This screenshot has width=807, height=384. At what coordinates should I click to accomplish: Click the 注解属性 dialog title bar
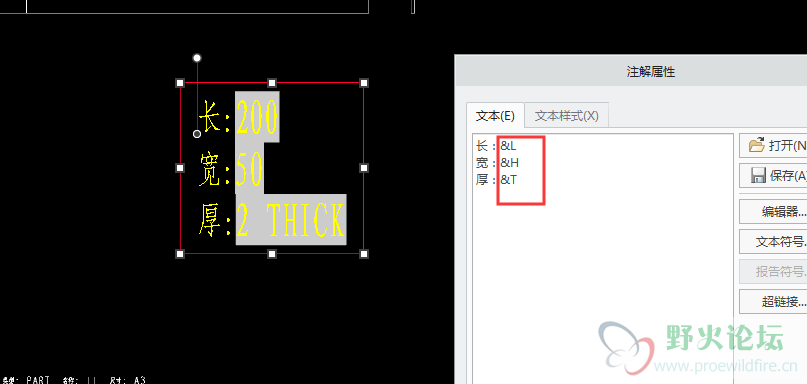coord(631,71)
